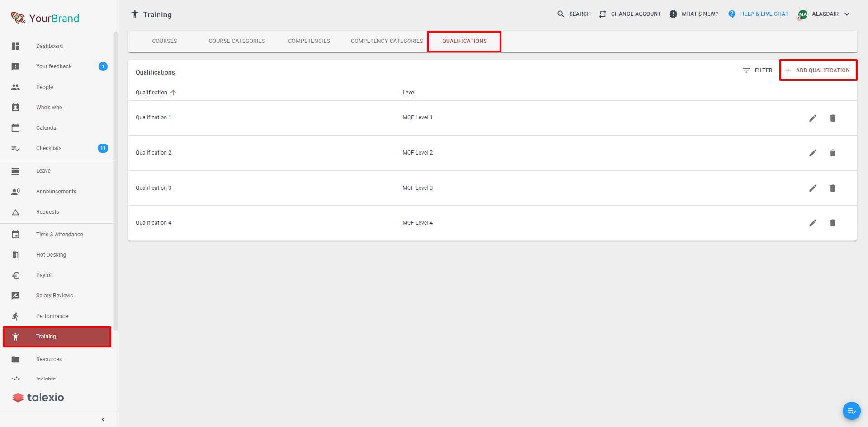This screenshot has width=868, height=427.
Task: Click the MA user avatar
Action: (802, 14)
